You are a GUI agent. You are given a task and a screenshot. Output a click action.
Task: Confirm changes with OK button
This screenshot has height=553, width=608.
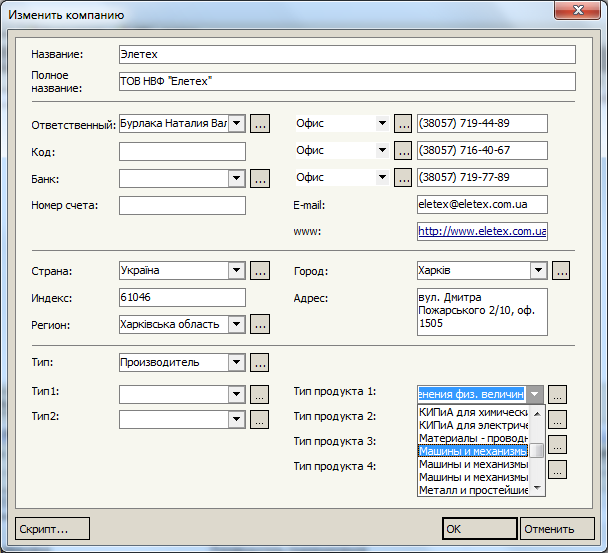[x=480, y=529]
